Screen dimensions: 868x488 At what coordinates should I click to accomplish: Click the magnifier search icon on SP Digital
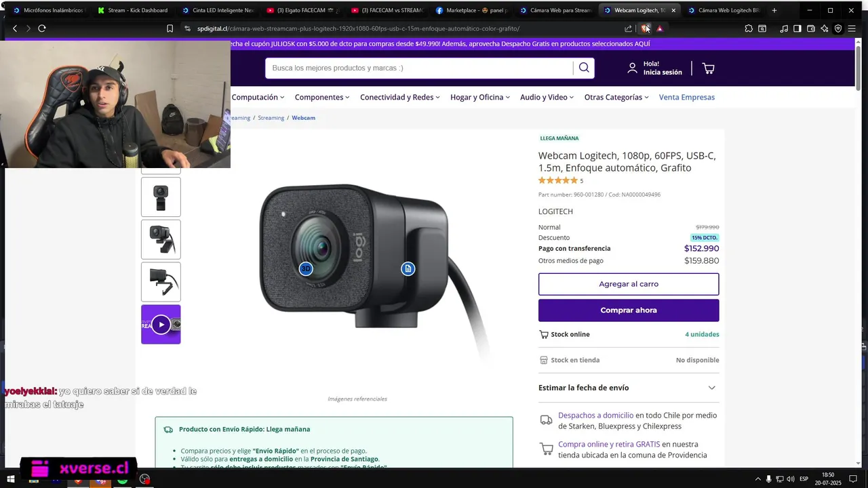pyautogui.click(x=584, y=68)
